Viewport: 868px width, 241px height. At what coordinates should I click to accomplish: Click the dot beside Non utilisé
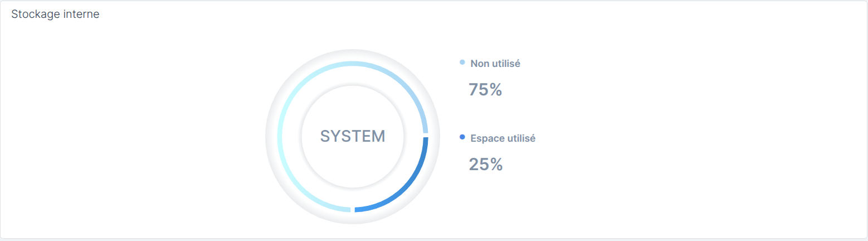462,62
